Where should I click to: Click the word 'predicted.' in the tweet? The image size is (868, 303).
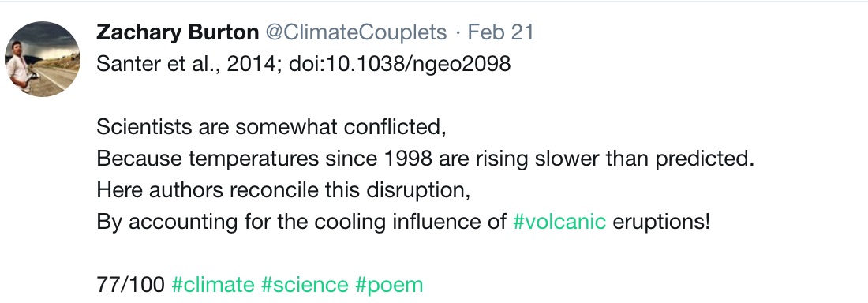point(705,159)
